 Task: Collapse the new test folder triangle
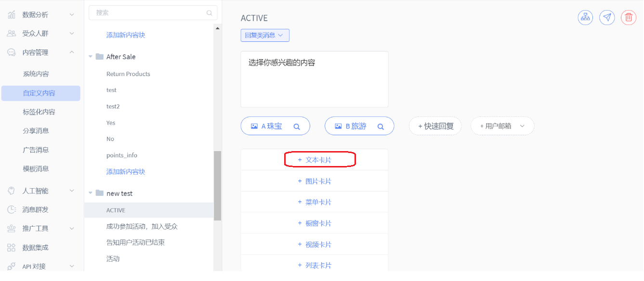point(91,193)
